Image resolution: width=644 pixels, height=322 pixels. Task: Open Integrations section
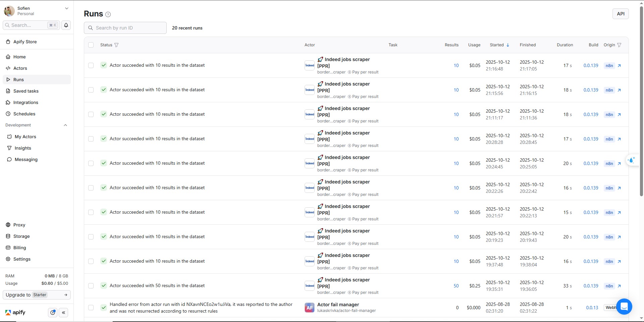pyautogui.click(x=37, y=102)
